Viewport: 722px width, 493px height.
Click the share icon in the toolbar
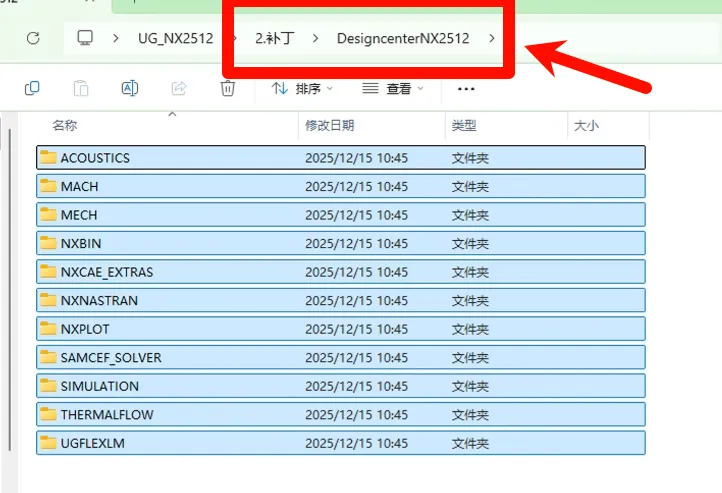179,88
